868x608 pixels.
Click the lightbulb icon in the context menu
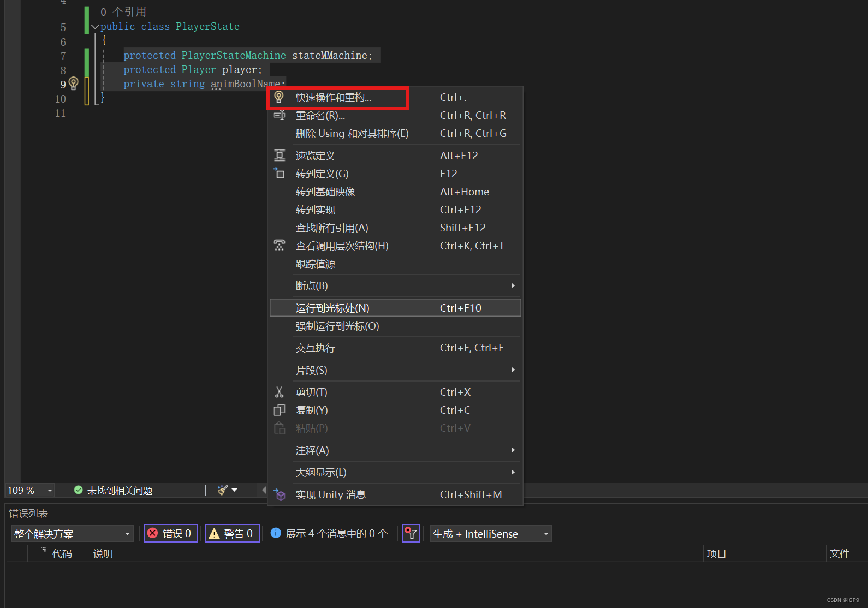pyautogui.click(x=279, y=97)
